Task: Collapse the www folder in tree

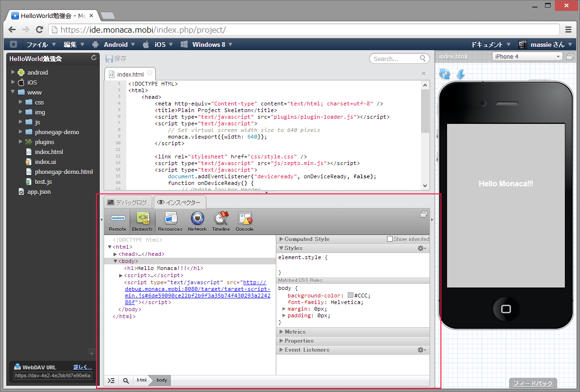Action: pos(13,92)
